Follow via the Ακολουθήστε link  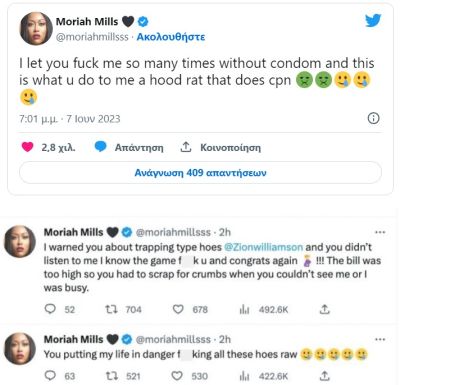pyautogui.click(x=171, y=37)
